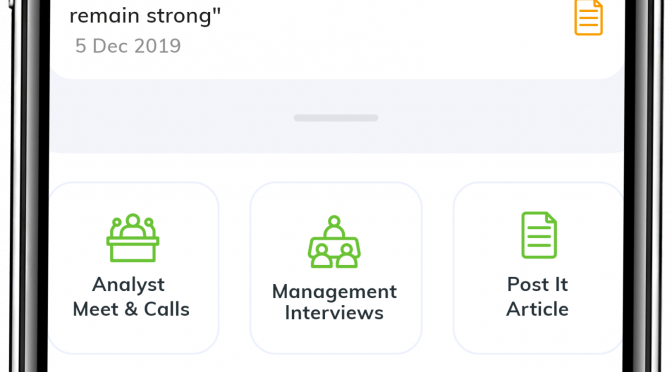
Task: Click the "Article" label text
Action: coord(537,309)
